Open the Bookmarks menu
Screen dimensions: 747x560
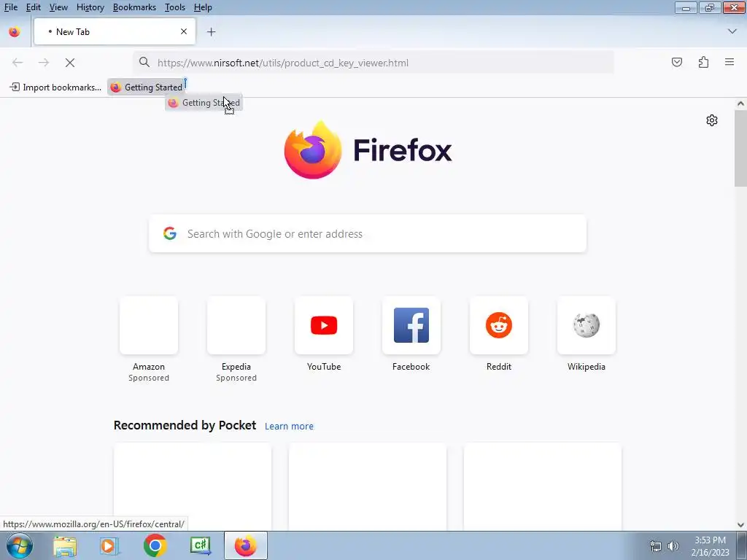tap(134, 7)
